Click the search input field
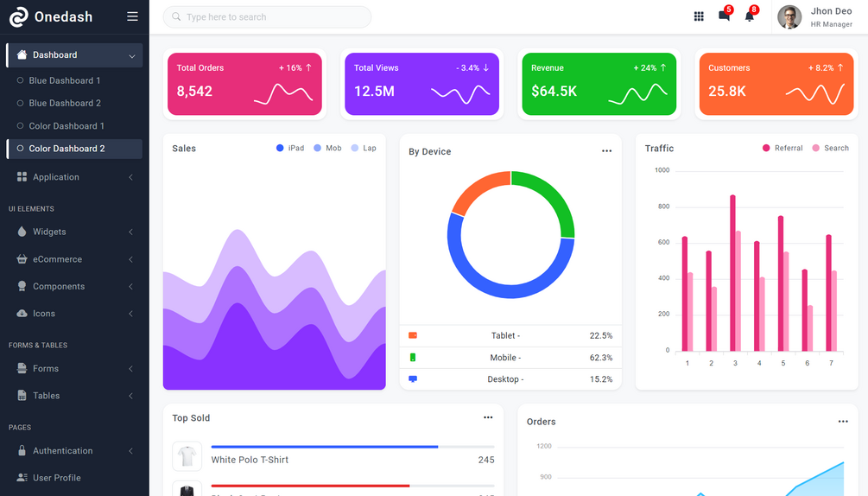868x496 pixels. click(x=267, y=17)
